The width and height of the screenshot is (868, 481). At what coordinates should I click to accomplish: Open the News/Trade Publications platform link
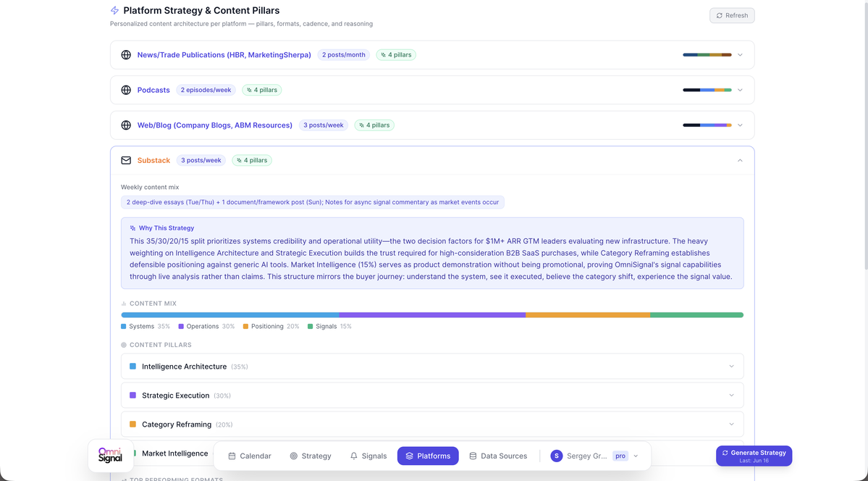point(224,55)
